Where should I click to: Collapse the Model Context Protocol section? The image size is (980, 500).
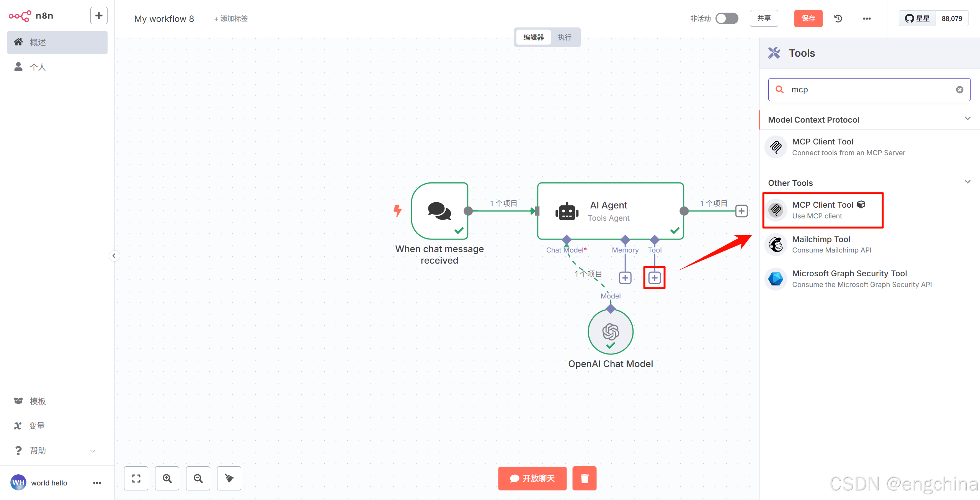click(967, 119)
